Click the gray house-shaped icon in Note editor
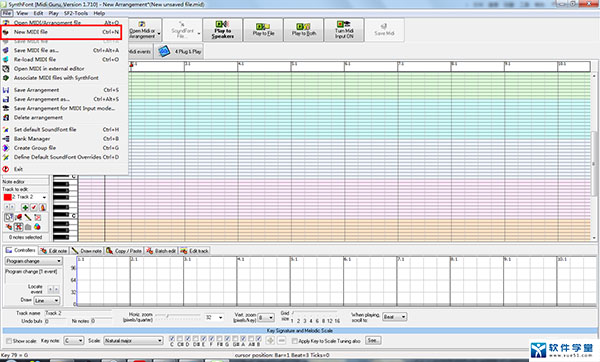 point(28,227)
